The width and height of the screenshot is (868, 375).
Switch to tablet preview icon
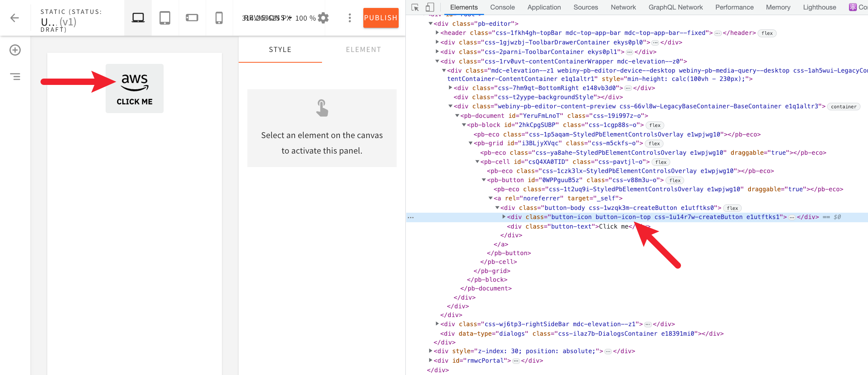[165, 17]
